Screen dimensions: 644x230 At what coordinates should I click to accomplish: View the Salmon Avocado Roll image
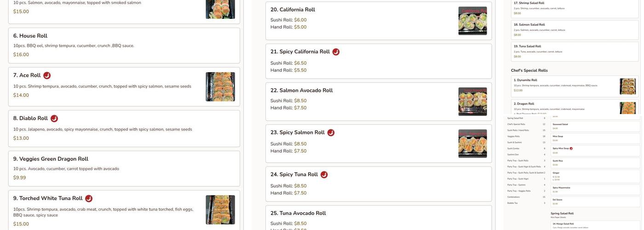[472, 102]
